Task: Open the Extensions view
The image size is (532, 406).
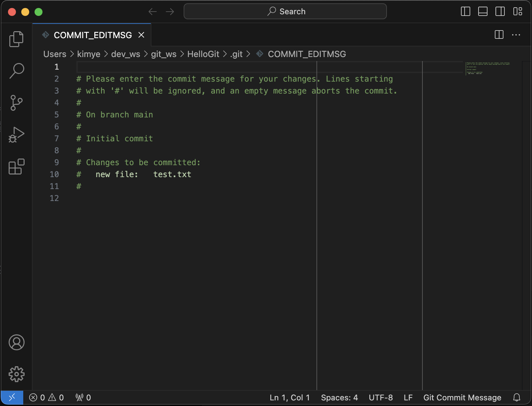Action: 16,167
